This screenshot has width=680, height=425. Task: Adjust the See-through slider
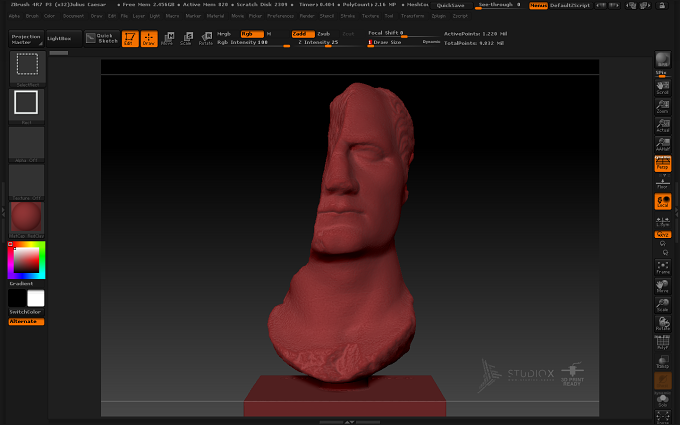coord(499,5)
